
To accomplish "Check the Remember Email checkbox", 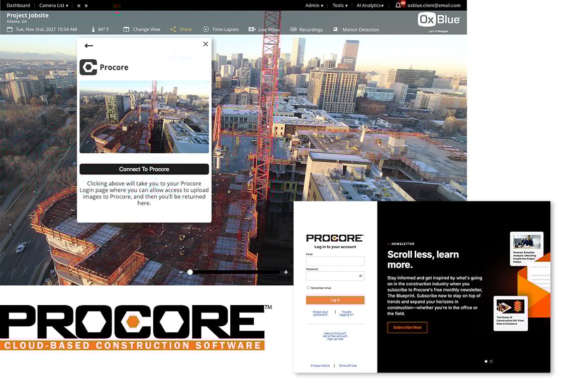I will tap(308, 287).
